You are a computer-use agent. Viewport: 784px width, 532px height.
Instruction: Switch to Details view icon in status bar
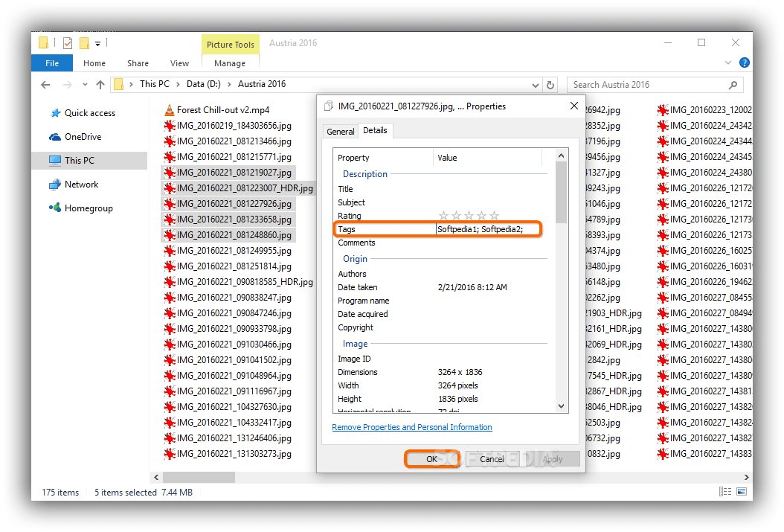(x=725, y=492)
